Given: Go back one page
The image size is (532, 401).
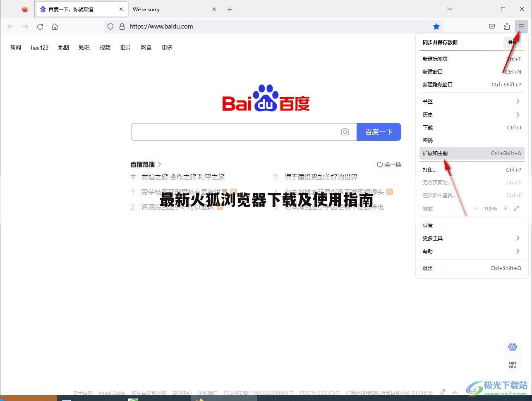Looking at the screenshot, I should [10, 26].
